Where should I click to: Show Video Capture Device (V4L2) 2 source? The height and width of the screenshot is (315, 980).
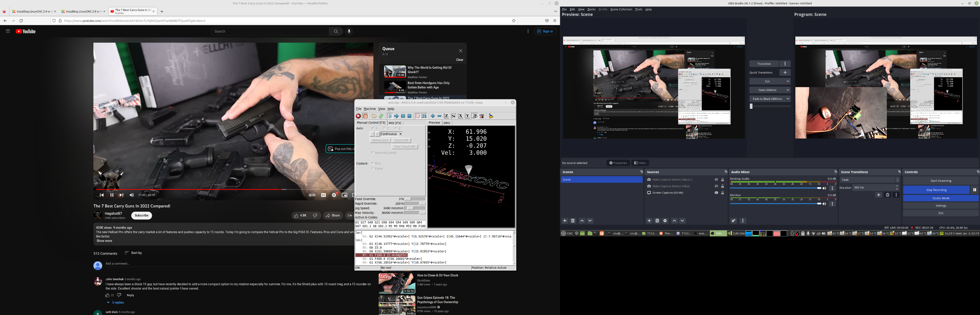coord(716,180)
